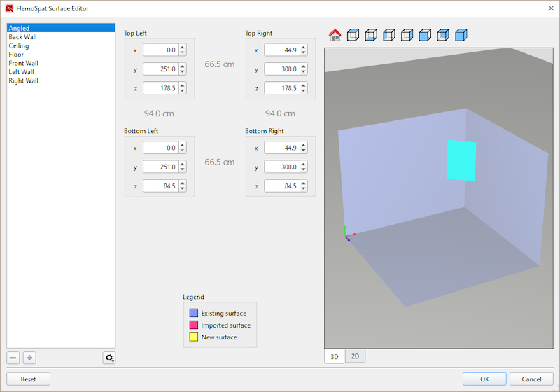Click Top Left z input field
Viewport: 560px width, 392px height.
pyautogui.click(x=161, y=88)
